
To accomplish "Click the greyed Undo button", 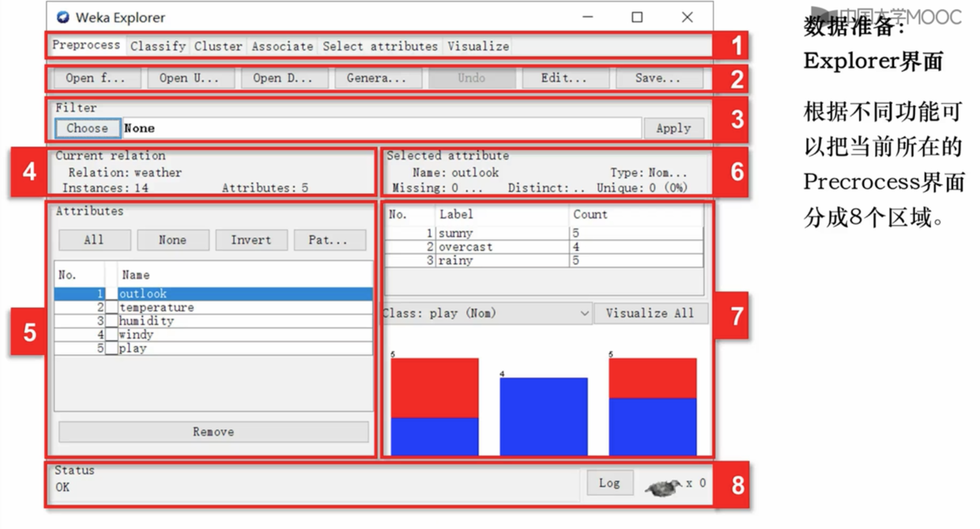I will pyautogui.click(x=472, y=77).
